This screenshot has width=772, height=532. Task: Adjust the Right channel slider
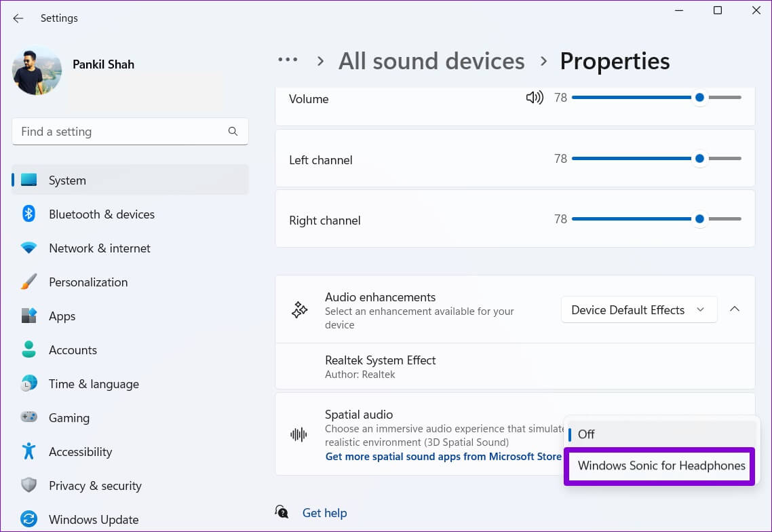(656, 218)
